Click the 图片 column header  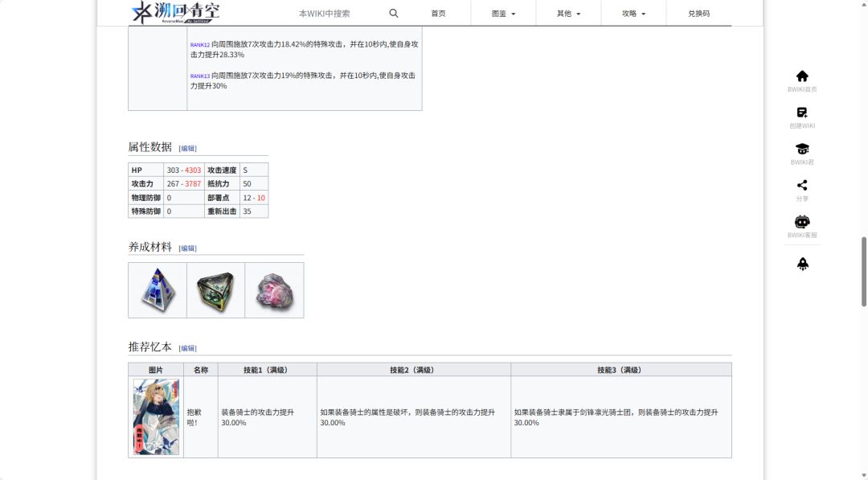click(156, 370)
